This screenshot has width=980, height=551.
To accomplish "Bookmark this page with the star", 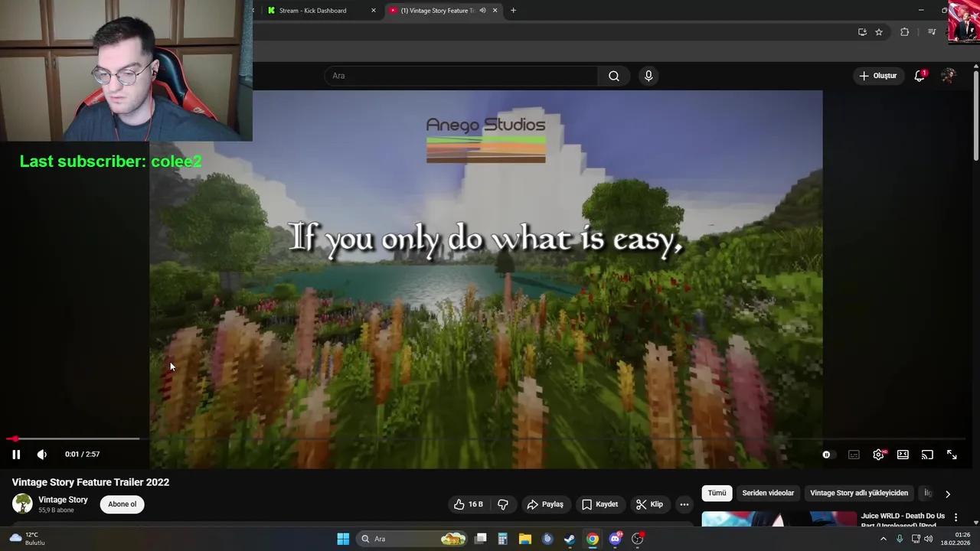I will coord(879,32).
